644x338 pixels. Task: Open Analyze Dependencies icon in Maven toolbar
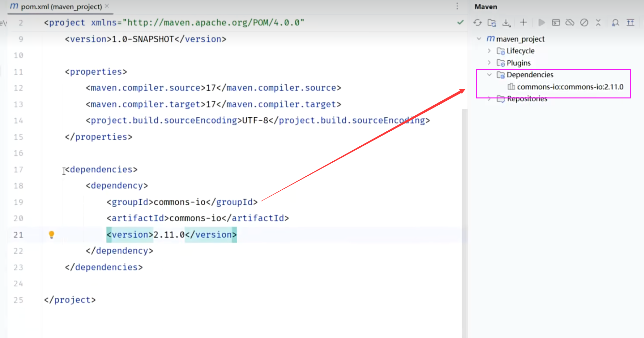point(615,23)
